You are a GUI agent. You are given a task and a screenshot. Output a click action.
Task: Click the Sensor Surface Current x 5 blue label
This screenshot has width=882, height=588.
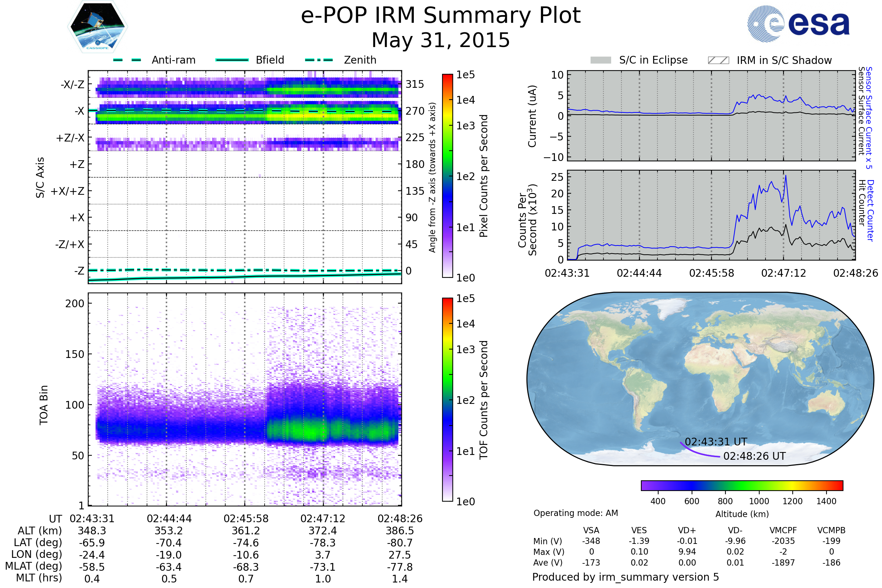[869, 118]
